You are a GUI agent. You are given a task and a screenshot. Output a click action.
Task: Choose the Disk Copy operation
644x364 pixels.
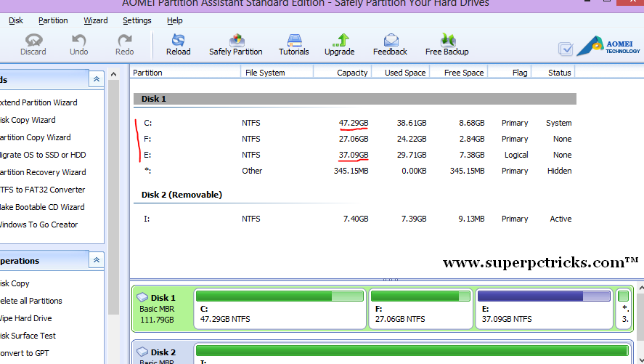[x=15, y=283]
